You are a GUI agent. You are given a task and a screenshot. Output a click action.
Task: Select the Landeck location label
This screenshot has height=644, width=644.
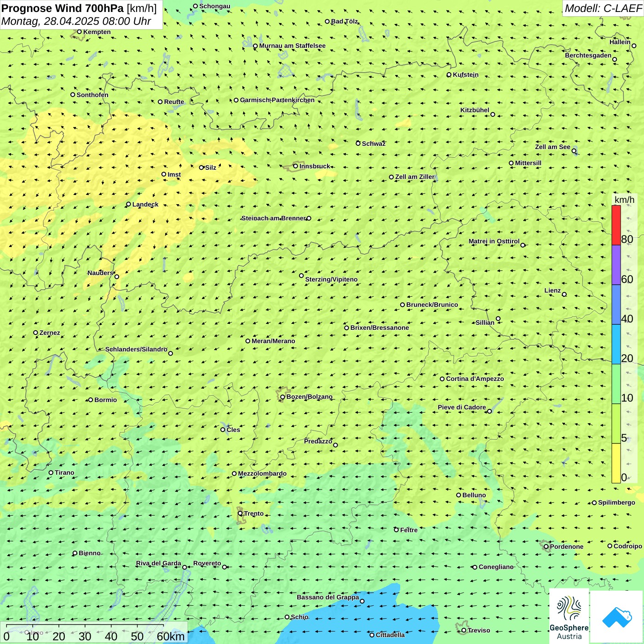(x=145, y=204)
